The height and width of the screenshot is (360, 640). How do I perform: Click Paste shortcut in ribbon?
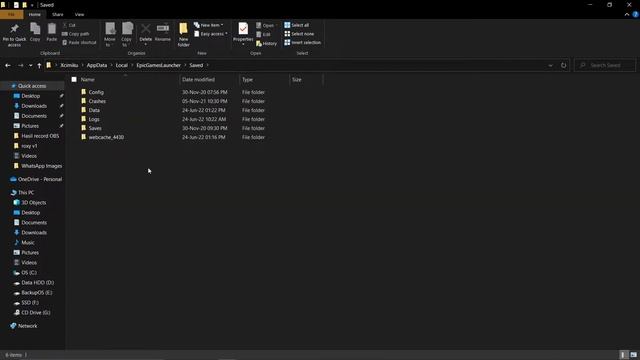click(x=80, y=42)
